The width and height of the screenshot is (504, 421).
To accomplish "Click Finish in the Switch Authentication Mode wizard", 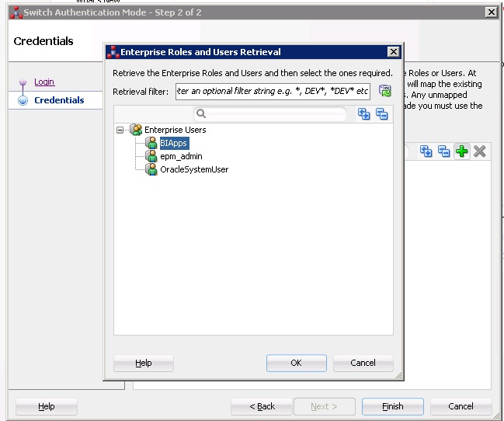I will click(393, 406).
